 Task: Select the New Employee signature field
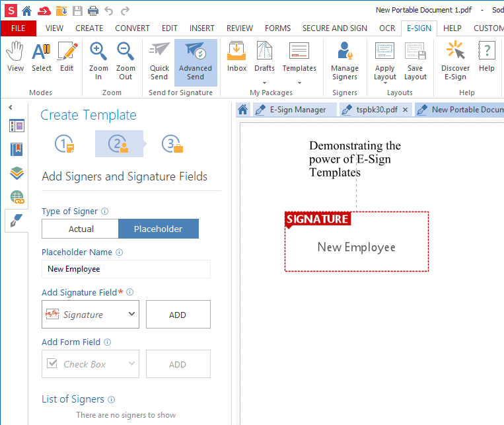357,242
